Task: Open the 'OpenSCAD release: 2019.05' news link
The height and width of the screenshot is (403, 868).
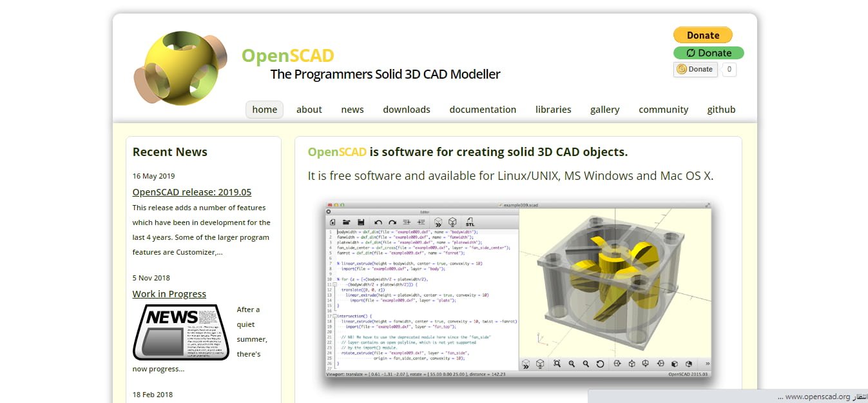Action: point(192,192)
